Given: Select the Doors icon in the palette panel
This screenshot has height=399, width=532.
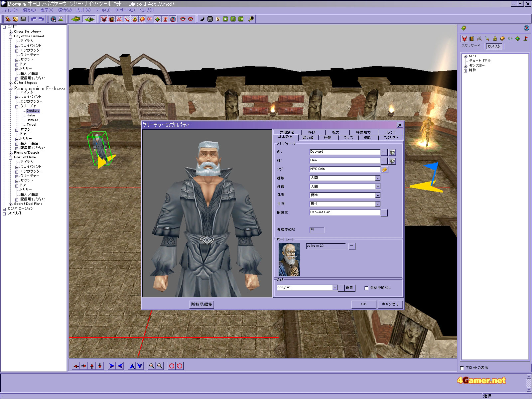Looking at the screenshot, I should (472, 39).
